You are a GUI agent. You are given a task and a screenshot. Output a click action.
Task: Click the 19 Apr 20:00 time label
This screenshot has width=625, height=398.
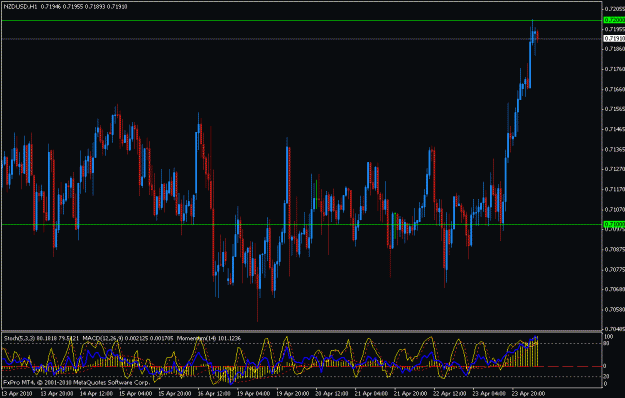point(293,394)
